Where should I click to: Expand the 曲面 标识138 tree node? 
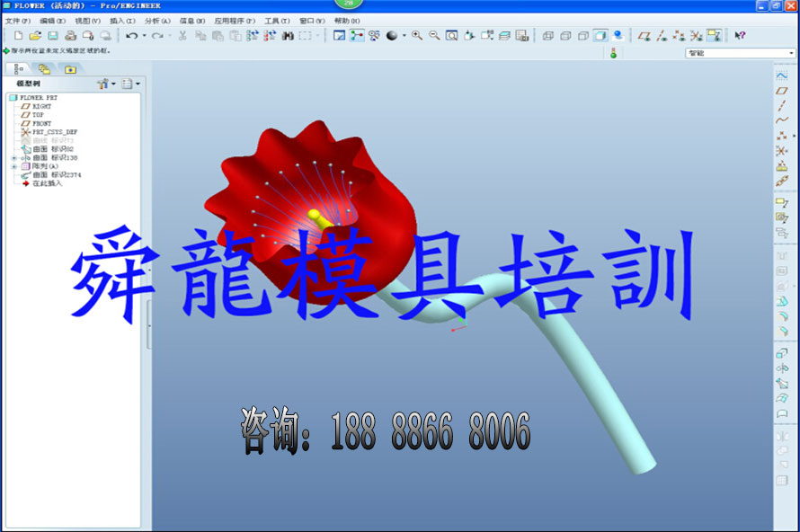tap(13, 157)
